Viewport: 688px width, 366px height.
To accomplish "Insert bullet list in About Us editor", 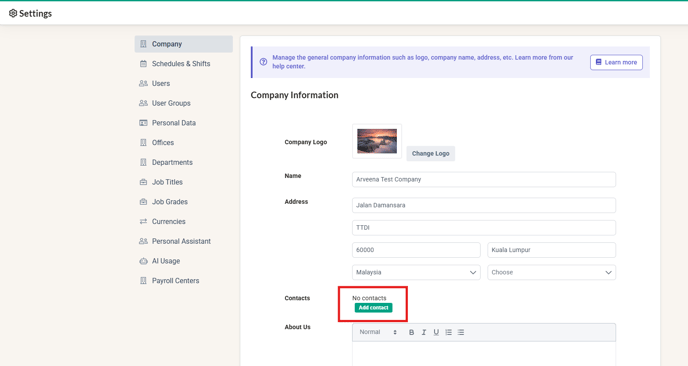I will pos(461,332).
